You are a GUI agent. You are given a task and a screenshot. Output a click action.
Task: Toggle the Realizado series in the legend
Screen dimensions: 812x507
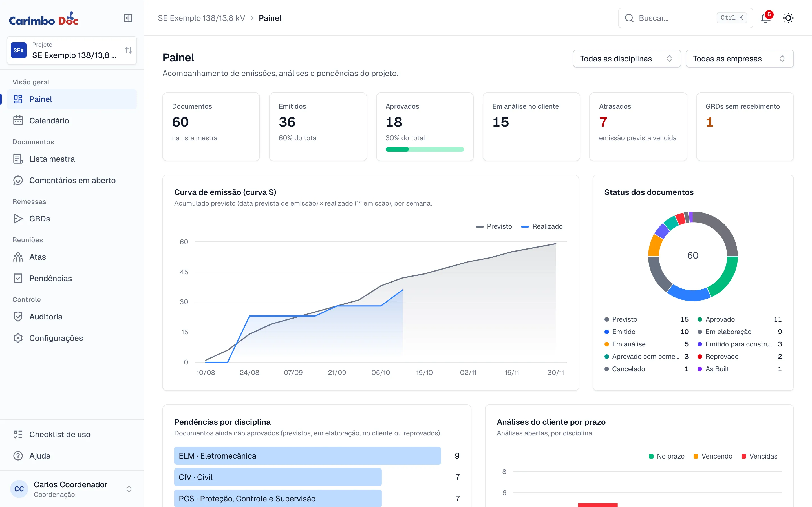tap(542, 226)
